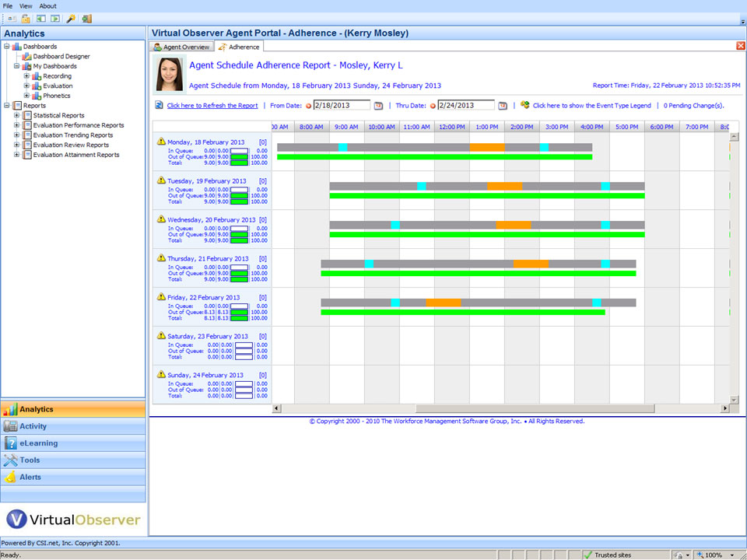Click the Refresh the Report link
747x560 pixels.
pyautogui.click(x=212, y=106)
